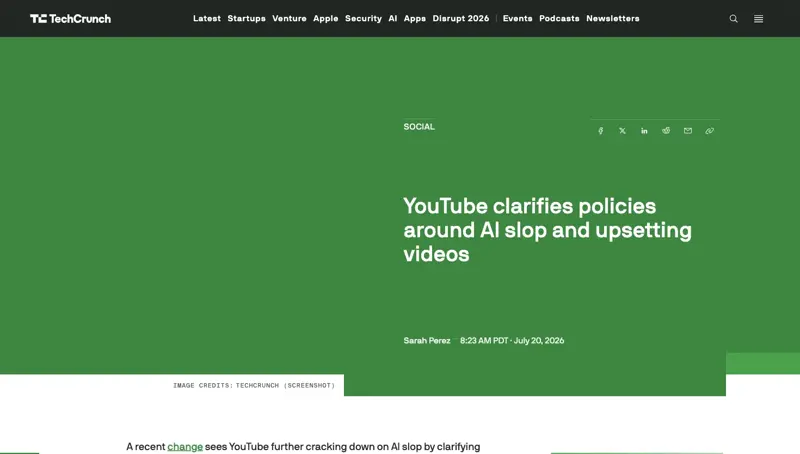The width and height of the screenshot is (800, 454).
Task: Click the SOCIAL category label
Action: [419, 127]
